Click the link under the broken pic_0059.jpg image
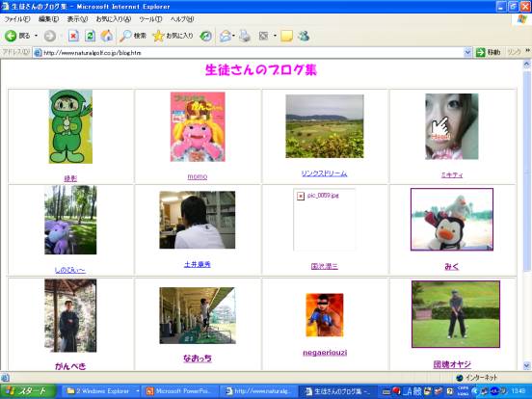Viewport: 532px width, 399px height. click(x=325, y=266)
